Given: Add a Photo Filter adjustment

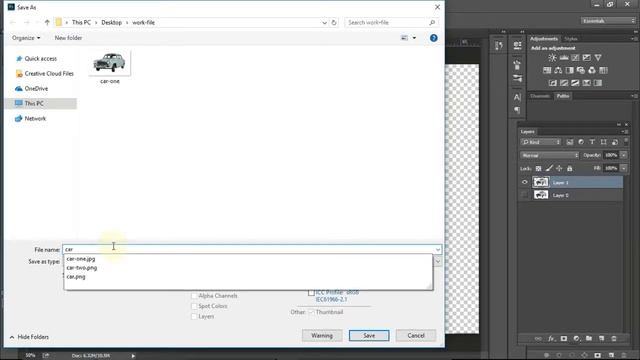Looking at the screenshot, I should [x=580, y=70].
